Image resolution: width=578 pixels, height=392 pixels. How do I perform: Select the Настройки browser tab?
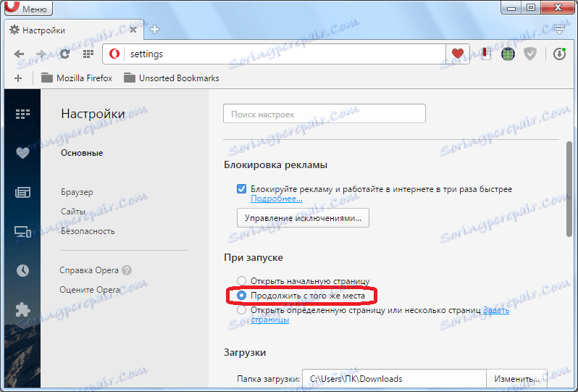click(x=73, y=30)
